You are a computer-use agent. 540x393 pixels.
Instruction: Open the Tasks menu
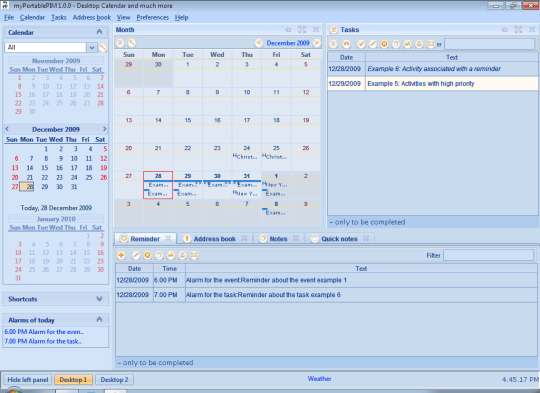pos(59,17)
